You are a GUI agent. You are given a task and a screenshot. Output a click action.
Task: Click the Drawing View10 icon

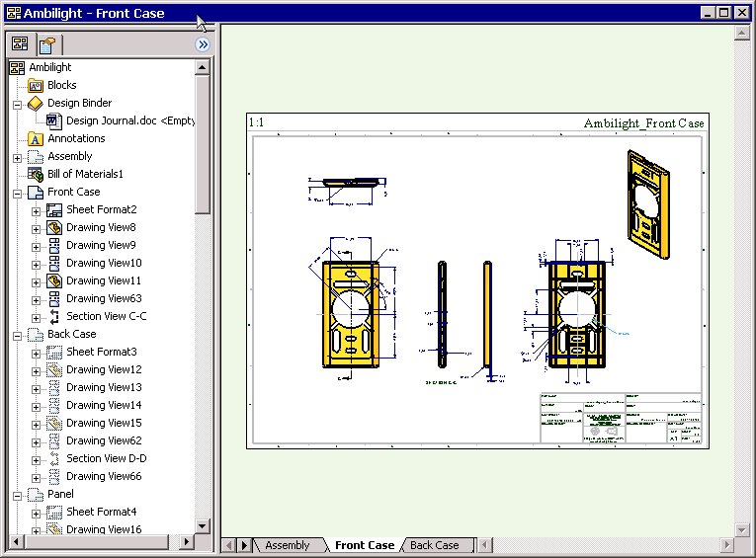click(x=54, y=263)
